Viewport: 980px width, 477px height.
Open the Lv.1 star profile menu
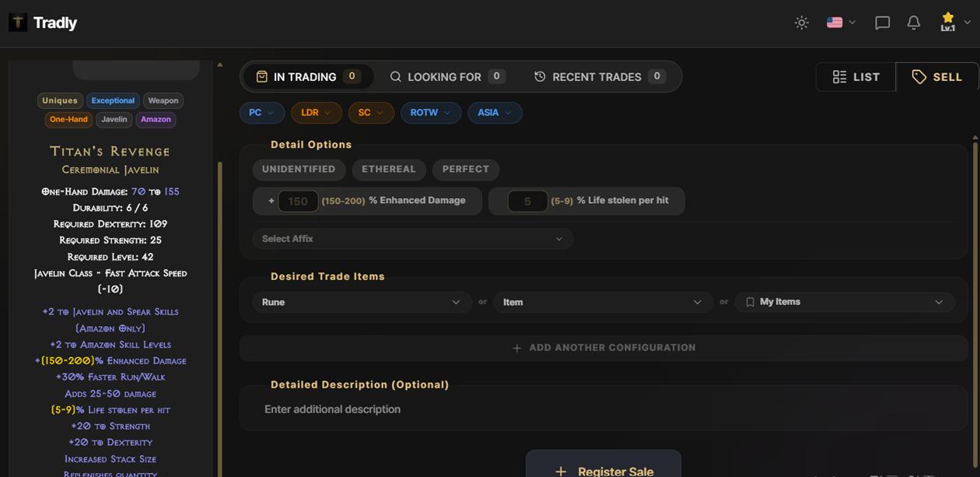tap(955, 23)
